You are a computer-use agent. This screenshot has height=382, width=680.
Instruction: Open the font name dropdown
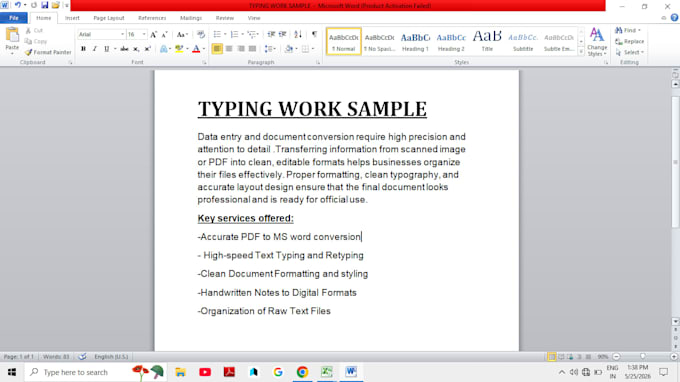click(x=122, y=35)
